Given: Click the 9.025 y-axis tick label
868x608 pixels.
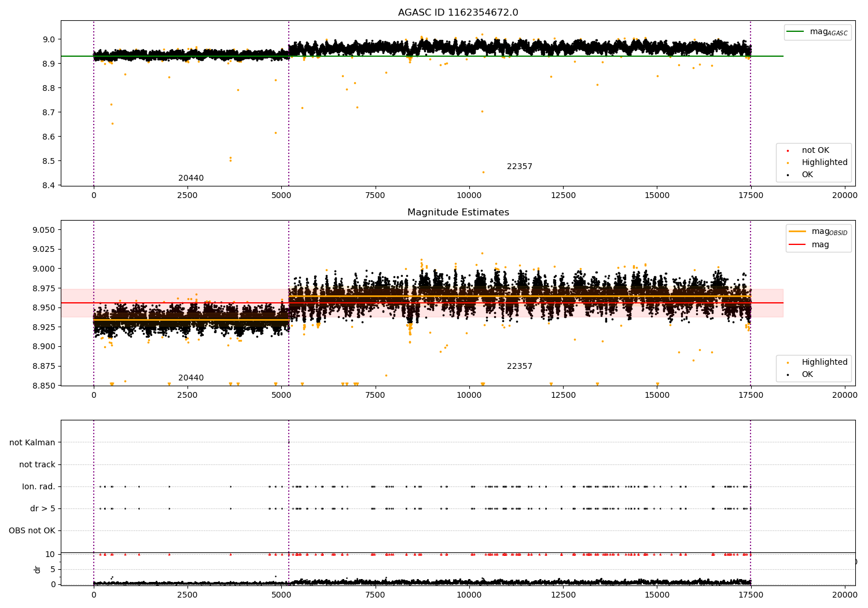Looking at the screenshot, I should click(44, 249).
